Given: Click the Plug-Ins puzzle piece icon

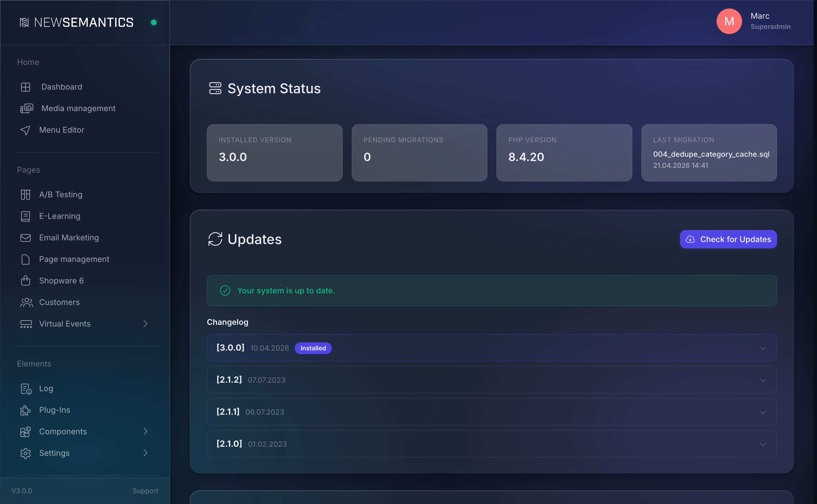Looking at the screenshot, I should [x=25, y=410].
